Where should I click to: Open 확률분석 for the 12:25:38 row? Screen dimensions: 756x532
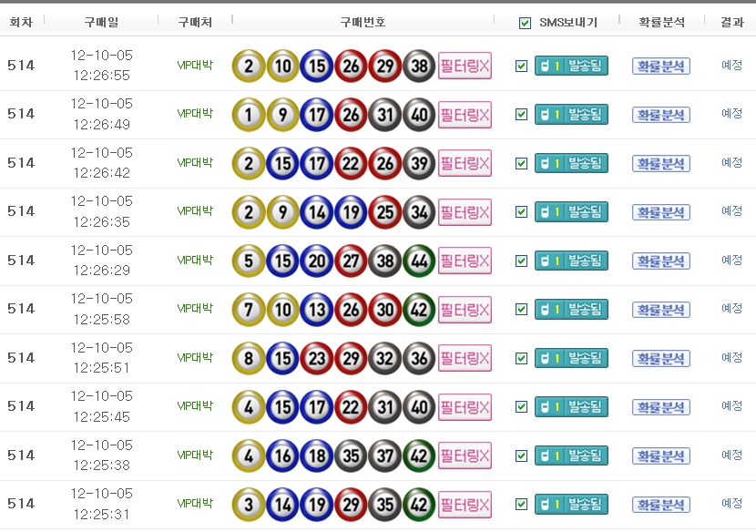[661, 455]
